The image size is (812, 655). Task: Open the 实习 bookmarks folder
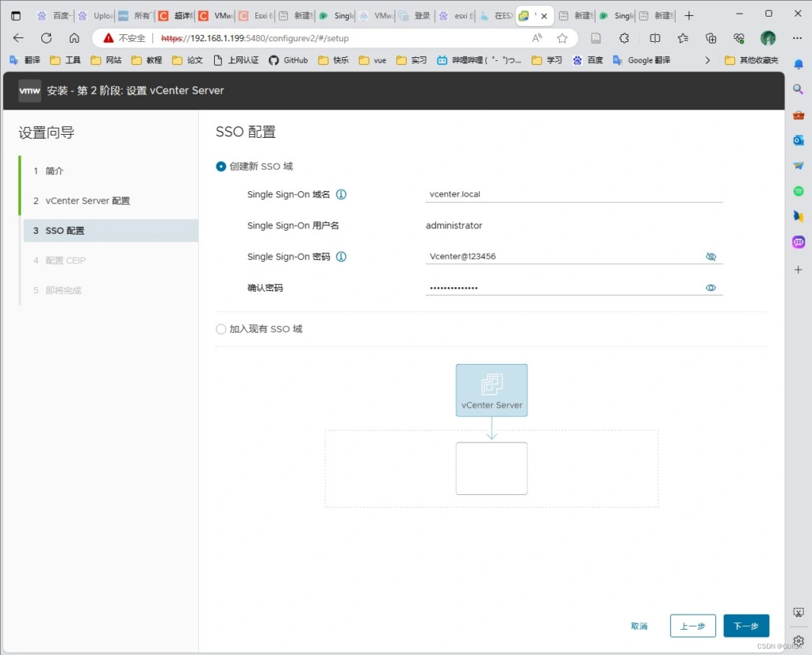[x=412, y=60]
